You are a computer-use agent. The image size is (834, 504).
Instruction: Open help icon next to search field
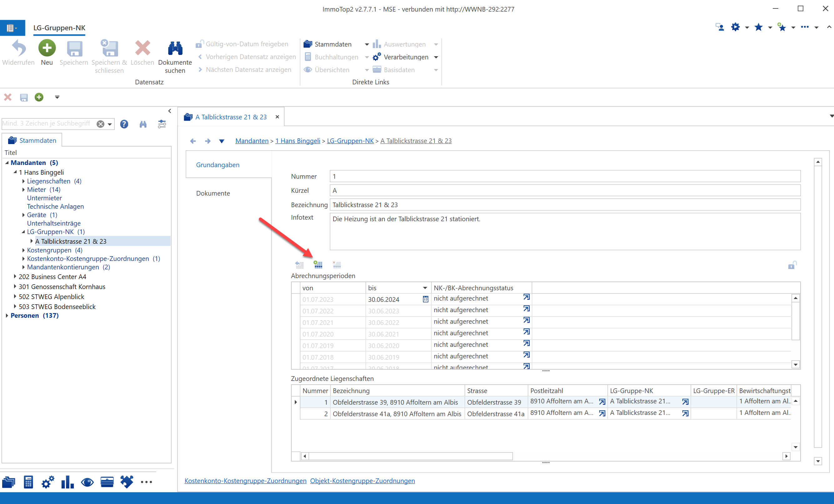124,124
